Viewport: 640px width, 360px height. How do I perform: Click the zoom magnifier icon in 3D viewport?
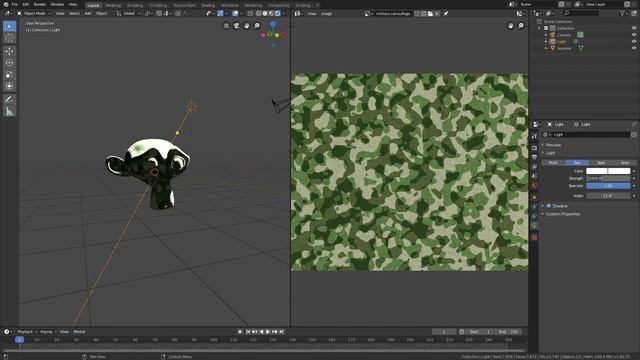[257, 26]
